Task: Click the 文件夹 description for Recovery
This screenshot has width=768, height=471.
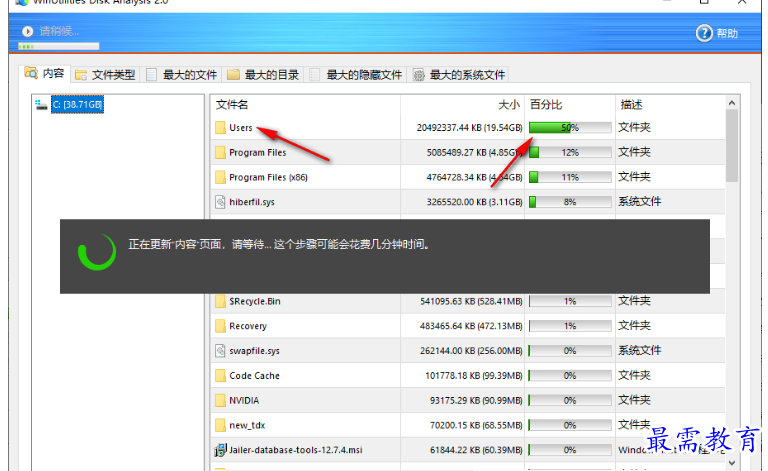Action: (x=634, y=326)
